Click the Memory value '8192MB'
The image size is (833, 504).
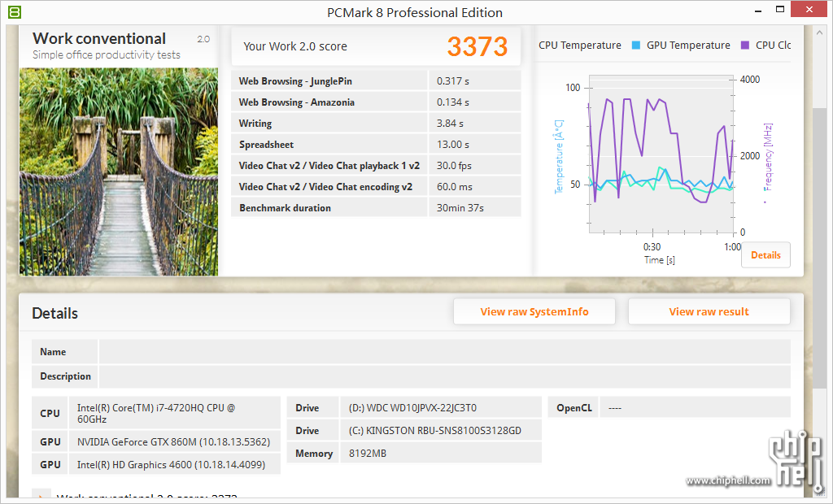coord(368,454)
